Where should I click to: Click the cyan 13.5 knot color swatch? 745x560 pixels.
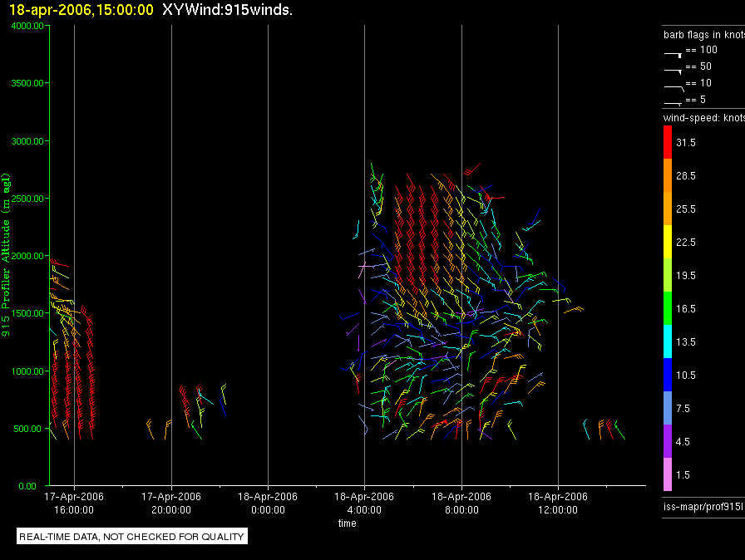pos(668,341)
